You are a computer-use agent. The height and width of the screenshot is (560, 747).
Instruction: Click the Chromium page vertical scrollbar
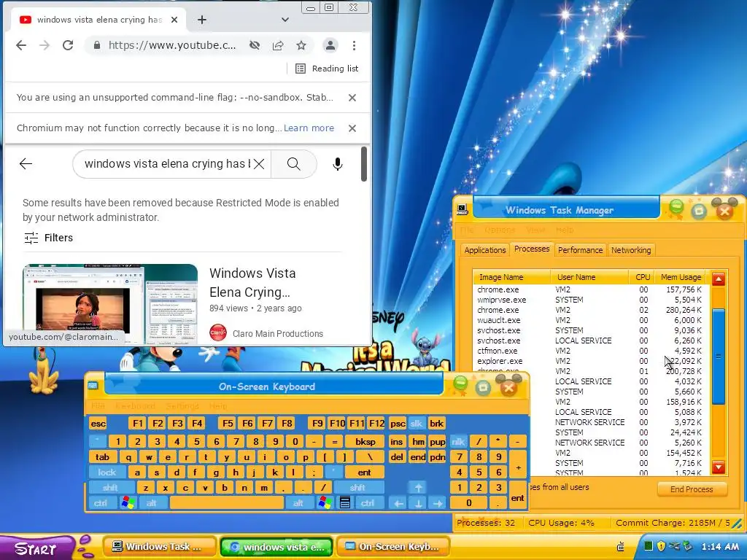(364, 164)
